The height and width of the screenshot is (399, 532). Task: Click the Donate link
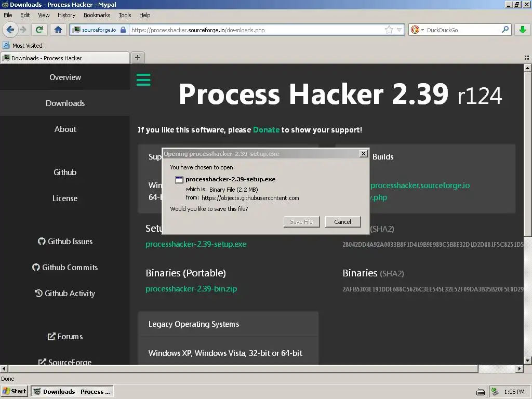point(267,130)
